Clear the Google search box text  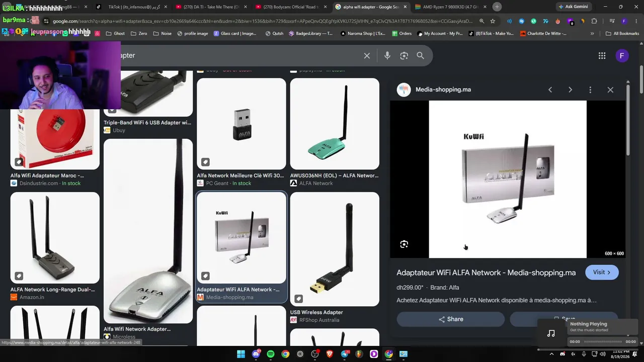tap(367, 56)
